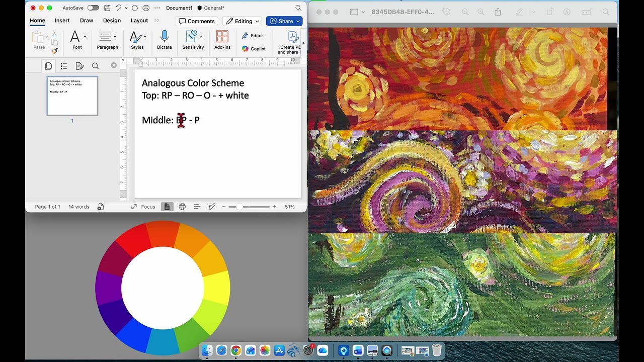644x362 pixels.
Task: Click the red segment of color wheel
Action: click(133, 240)
